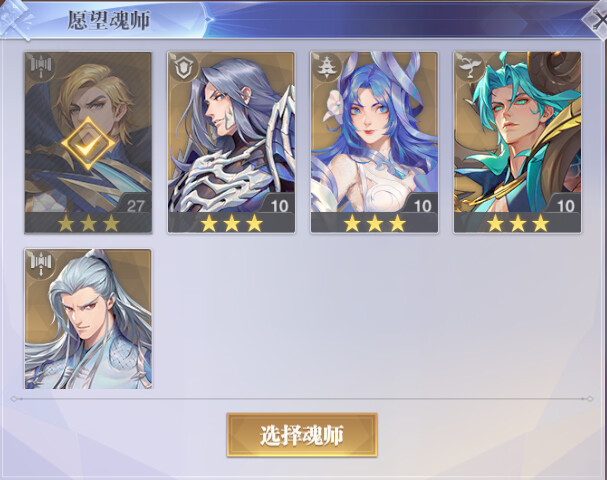
Task: Click the healer class icon on teal-haired hero
Action: (470, 67)
